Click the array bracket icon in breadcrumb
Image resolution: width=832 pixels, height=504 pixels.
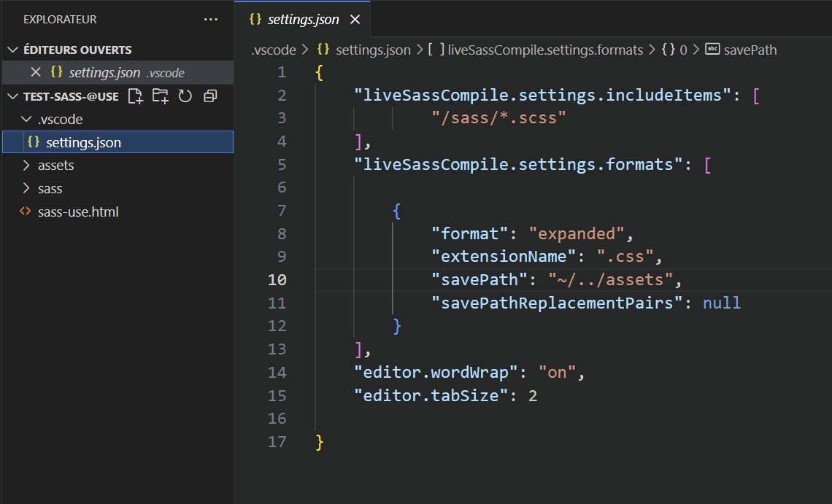[436, 50]
